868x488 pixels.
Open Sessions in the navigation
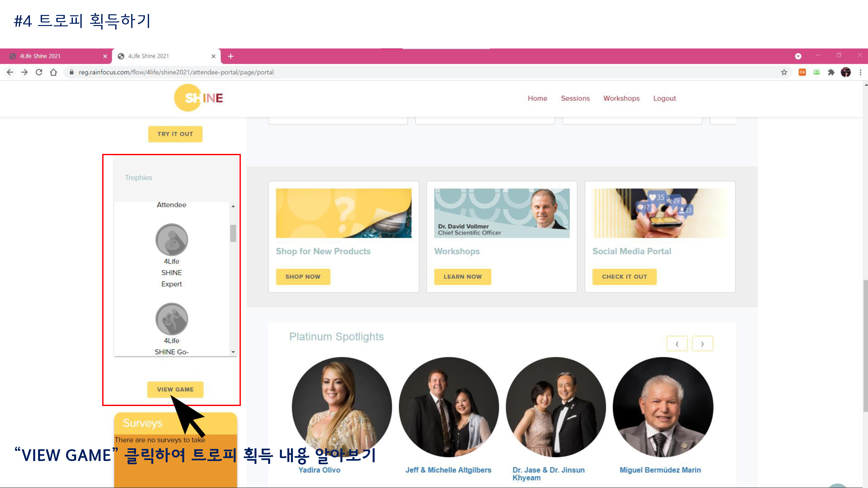[575, 98]
